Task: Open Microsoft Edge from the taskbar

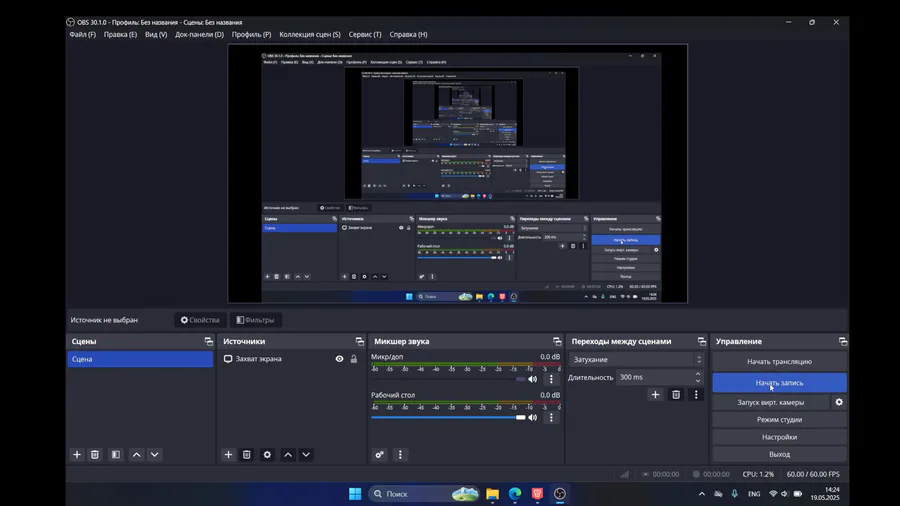Action: click(x=515, y=494)
